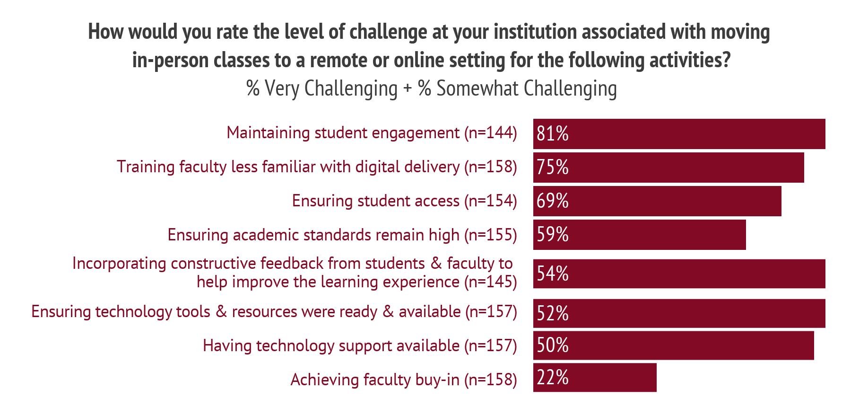
Task: Click the 54% constructive feedback bar
Action: coord(679,274)
